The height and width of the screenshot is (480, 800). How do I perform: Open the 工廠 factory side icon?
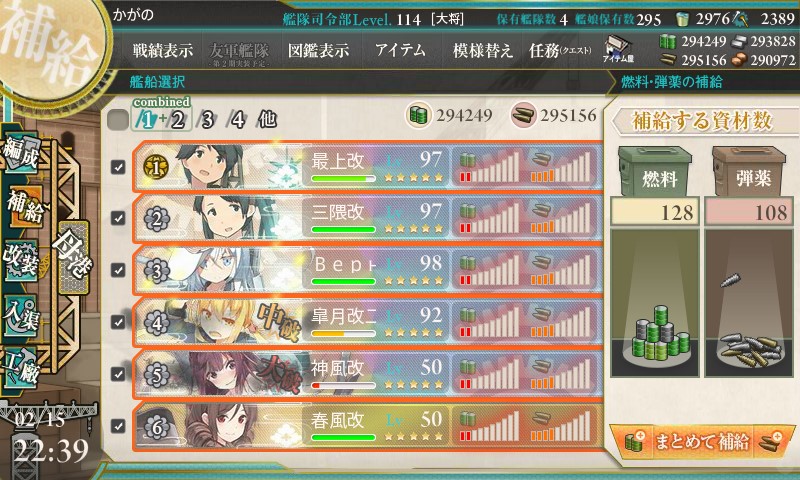[x=21, y=367]
